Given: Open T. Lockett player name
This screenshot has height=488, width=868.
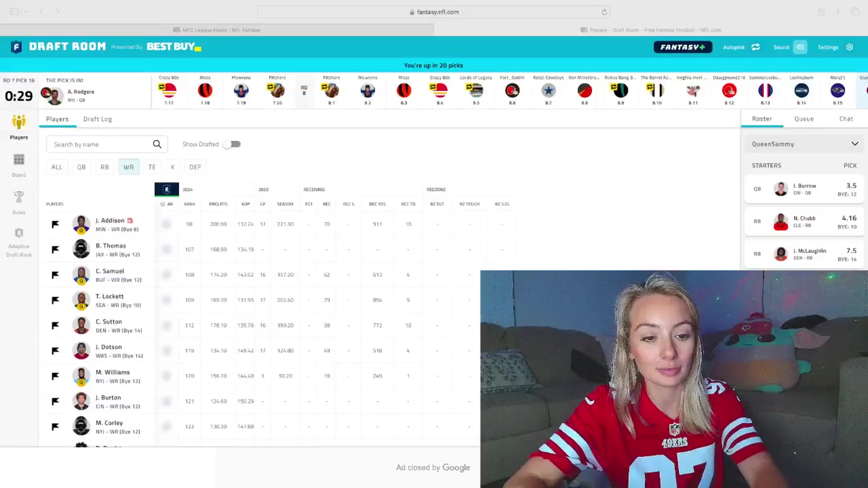Looking at the screenshot, I should coord(110,296).
